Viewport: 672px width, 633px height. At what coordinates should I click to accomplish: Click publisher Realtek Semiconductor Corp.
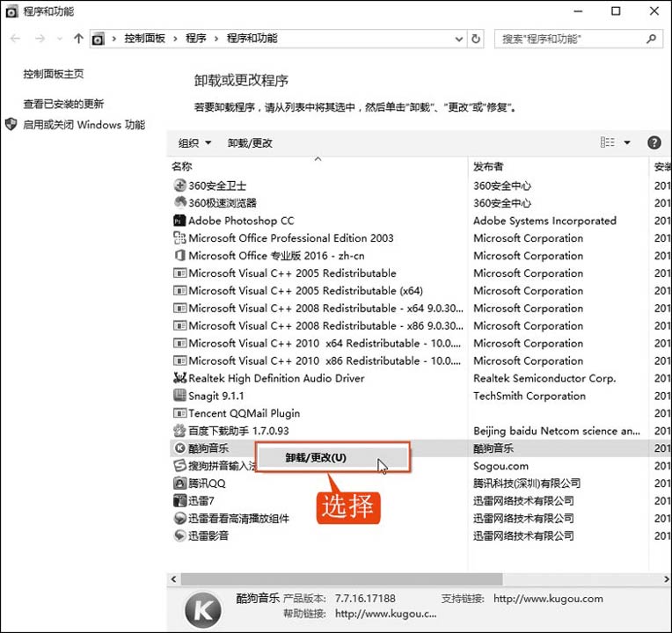(544, 378)
